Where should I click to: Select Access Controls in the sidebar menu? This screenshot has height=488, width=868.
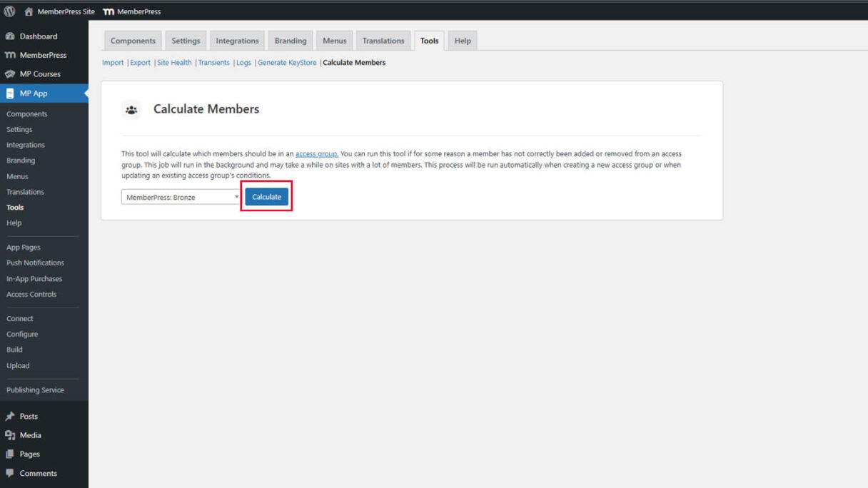point(32,294)
